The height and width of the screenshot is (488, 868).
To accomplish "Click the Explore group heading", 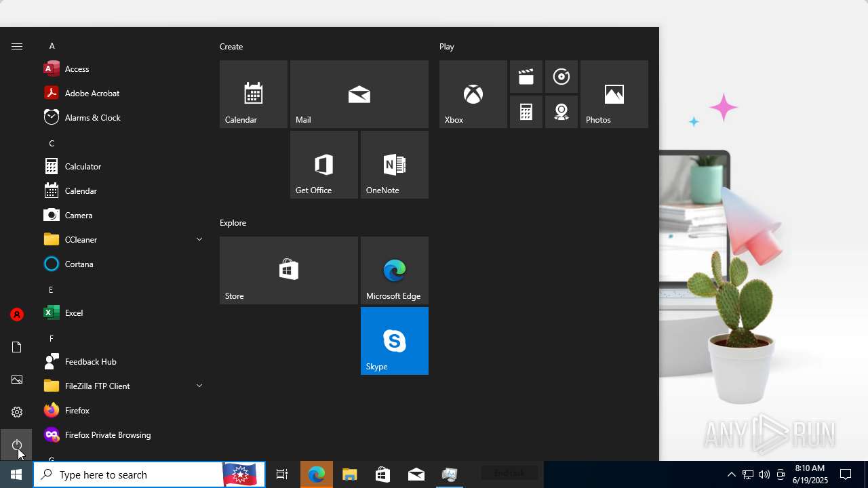I will click(x=233, y=223).
